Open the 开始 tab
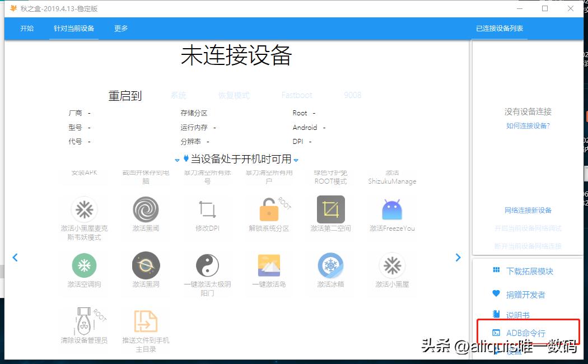This screenshot has height=364, width=588. coord(27,29)
